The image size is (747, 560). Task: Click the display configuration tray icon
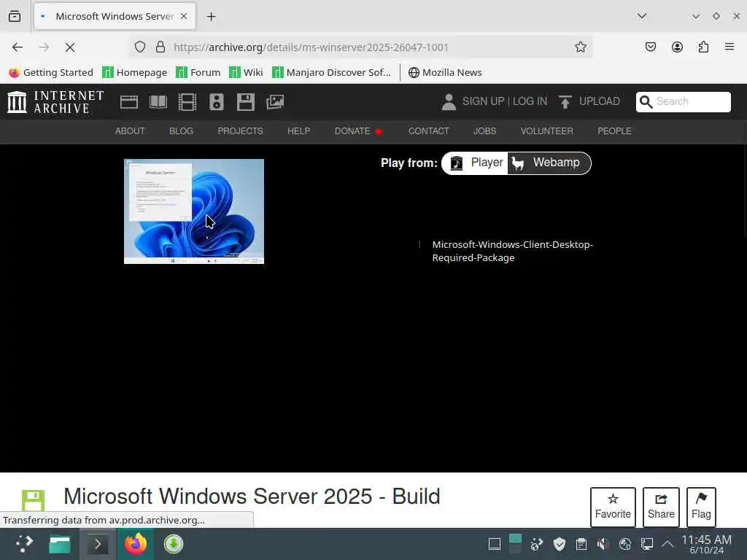646,544
